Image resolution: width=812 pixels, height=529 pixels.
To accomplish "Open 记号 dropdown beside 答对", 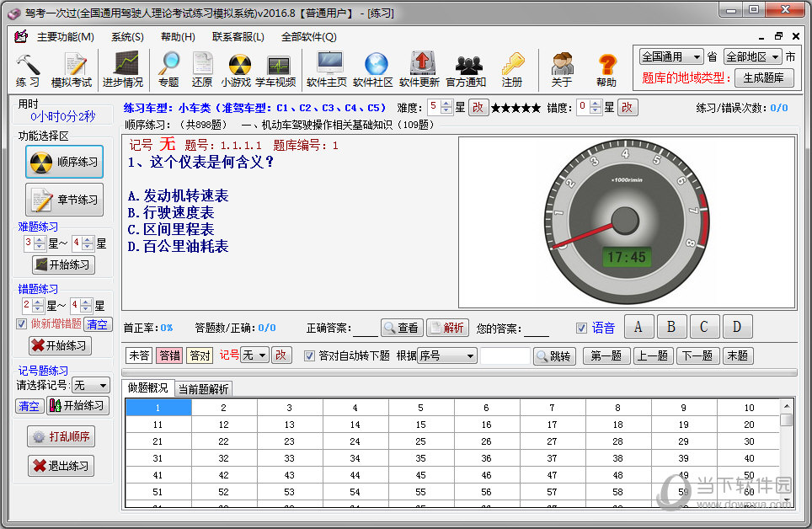I will coord(255,355).
